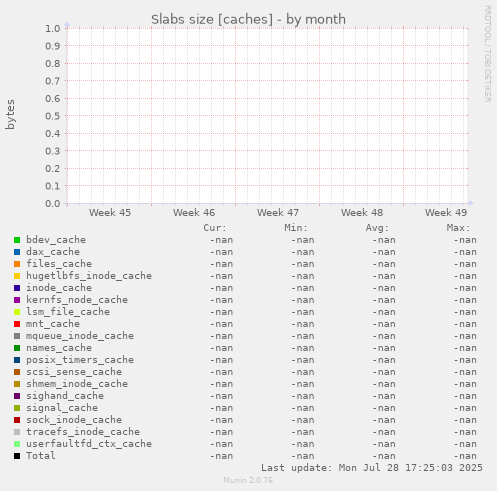Click the userfaultfd_ctx_cache light green swatch
This screenshot has height=491, width=497.
pos(17,444)
